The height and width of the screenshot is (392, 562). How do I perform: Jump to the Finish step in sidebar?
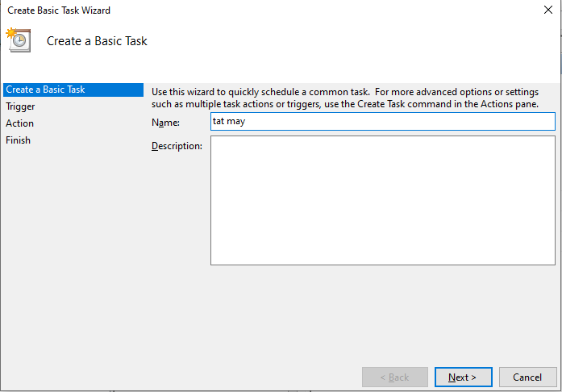pos(18,140)
